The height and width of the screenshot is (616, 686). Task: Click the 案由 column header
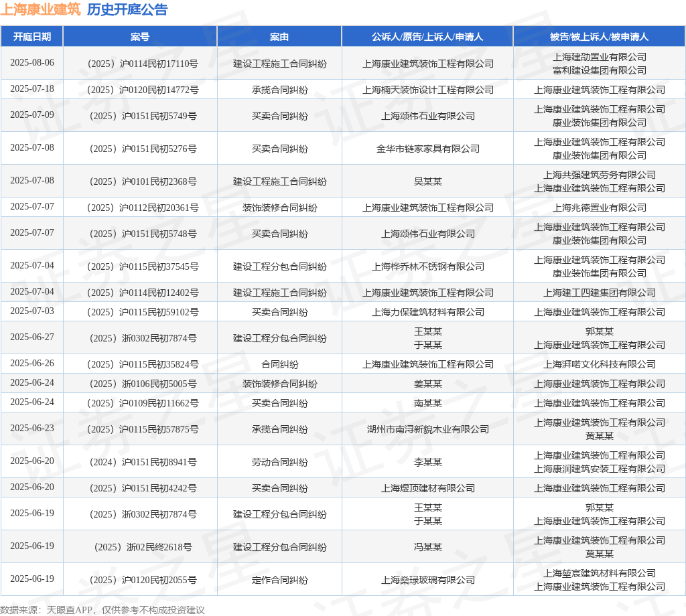pyautogui.click(x=279, y=37)
